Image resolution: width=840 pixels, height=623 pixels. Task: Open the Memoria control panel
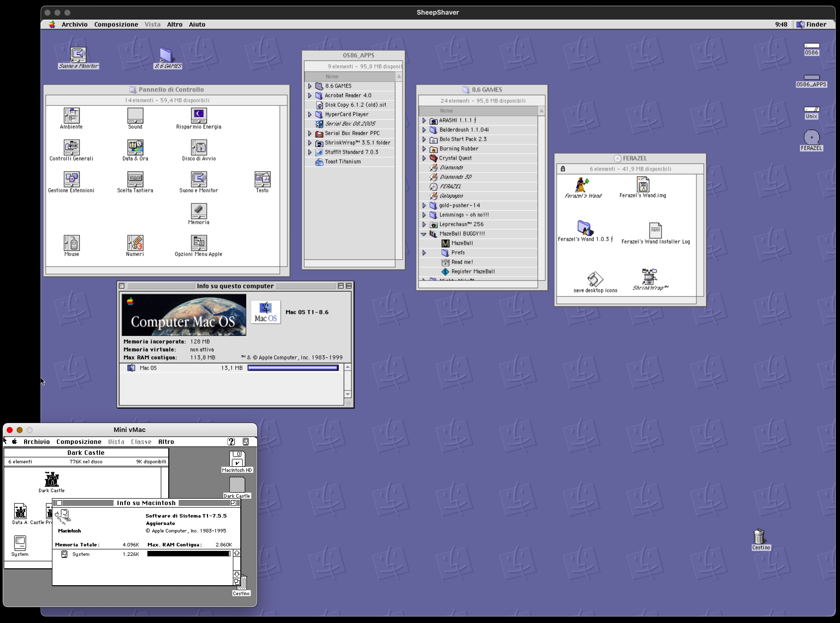199,211
